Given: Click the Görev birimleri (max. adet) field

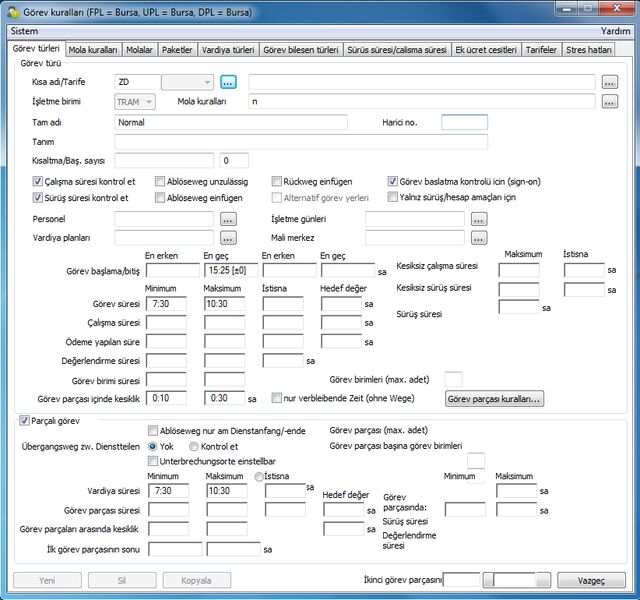Looking at the screenshot, I should pyautogui.click(x=453, y=379).
